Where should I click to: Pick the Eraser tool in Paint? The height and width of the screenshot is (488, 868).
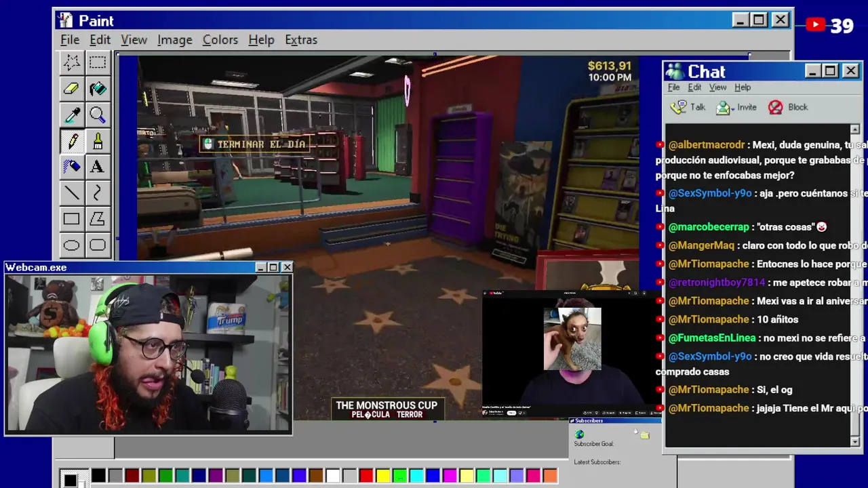coord(71,89)
